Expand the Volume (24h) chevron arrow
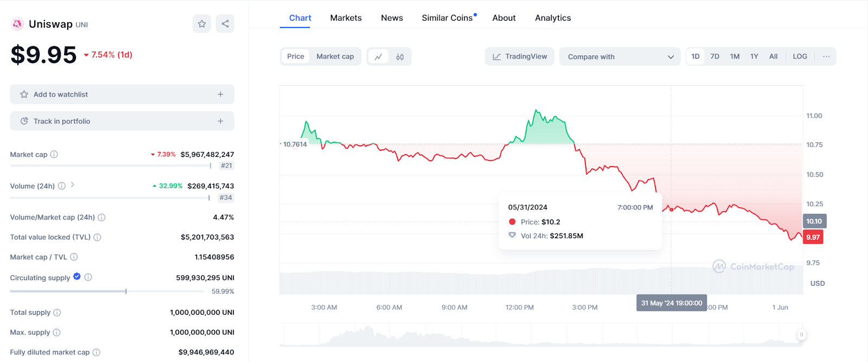This screenshot has width=868, height=362. (73, 185)
